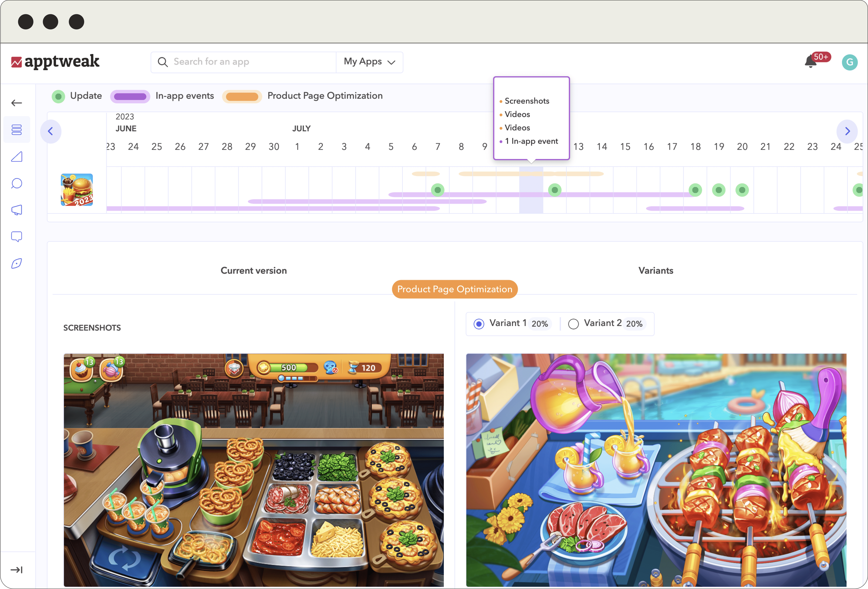
Task: Select Variant 1 radio button
Action: click(x=479, y=324)
